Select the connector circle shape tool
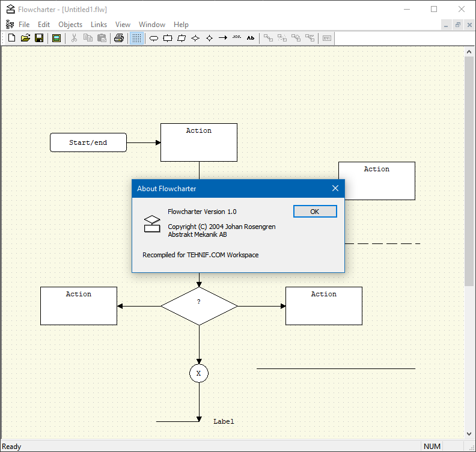Screen dimensions: 476x452 tap(210, 38)
